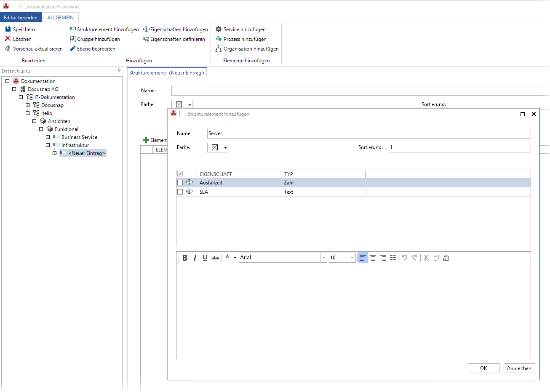Save with the Speichern icon
Screen dimensions: 550x392
[x=8, y=29]
